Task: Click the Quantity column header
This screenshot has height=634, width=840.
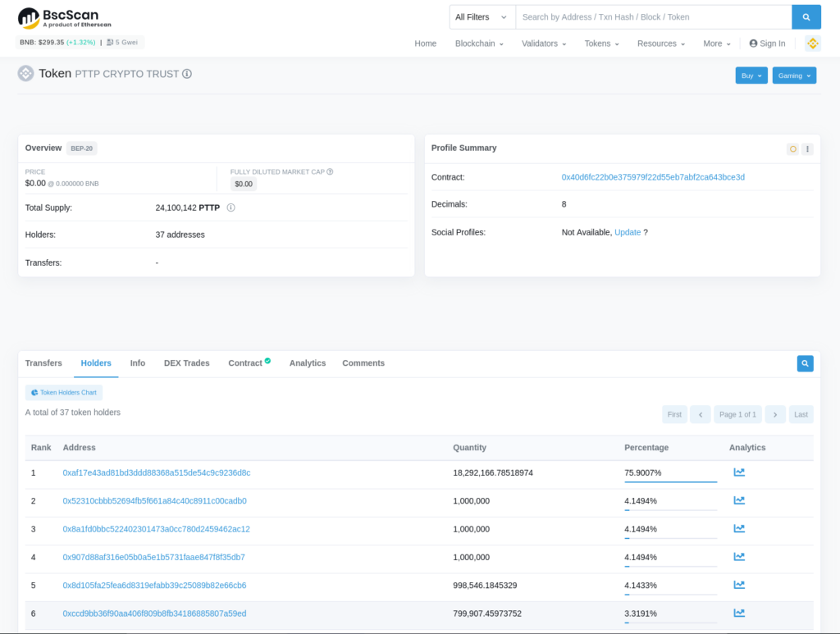Action: coord(469,448)
